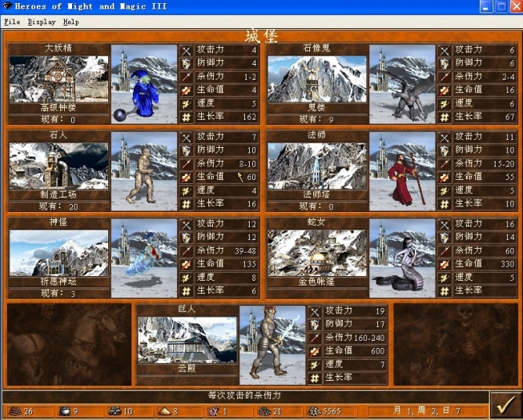Click speed icon for 神怪
The image size is (523, 420).
pyautogui.click(x=186, y=278)
